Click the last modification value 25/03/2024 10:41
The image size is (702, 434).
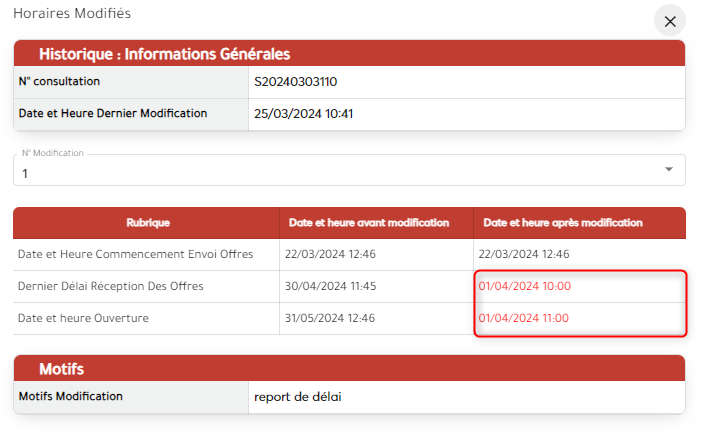point(304,114)
